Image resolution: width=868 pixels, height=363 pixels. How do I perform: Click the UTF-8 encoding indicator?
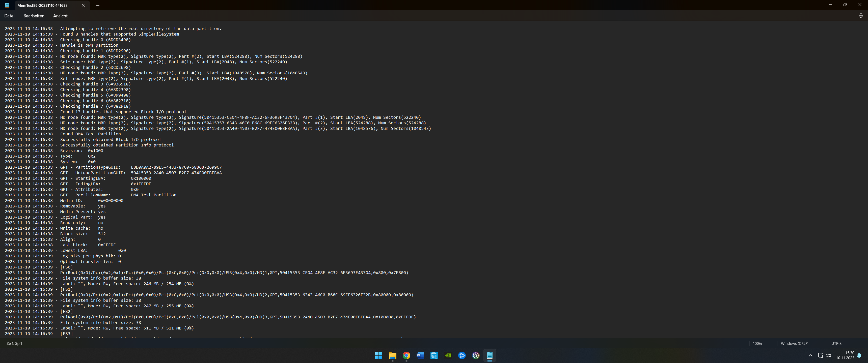(836, 344)
